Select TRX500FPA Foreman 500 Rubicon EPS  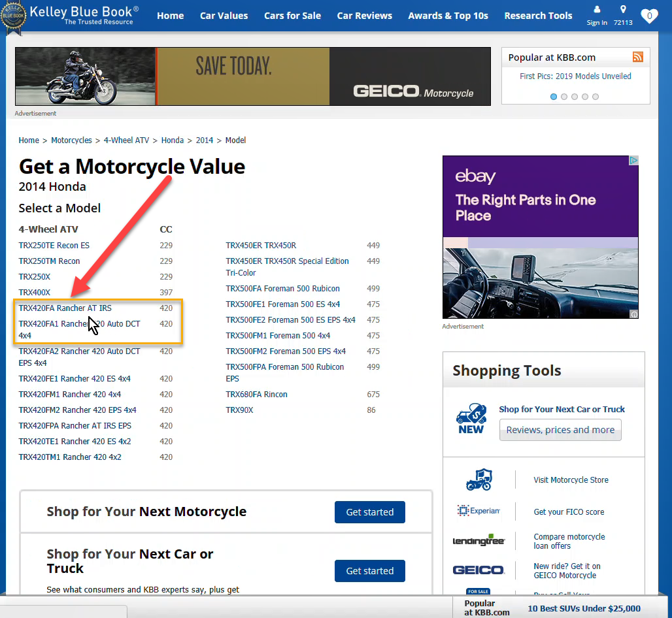285,372
